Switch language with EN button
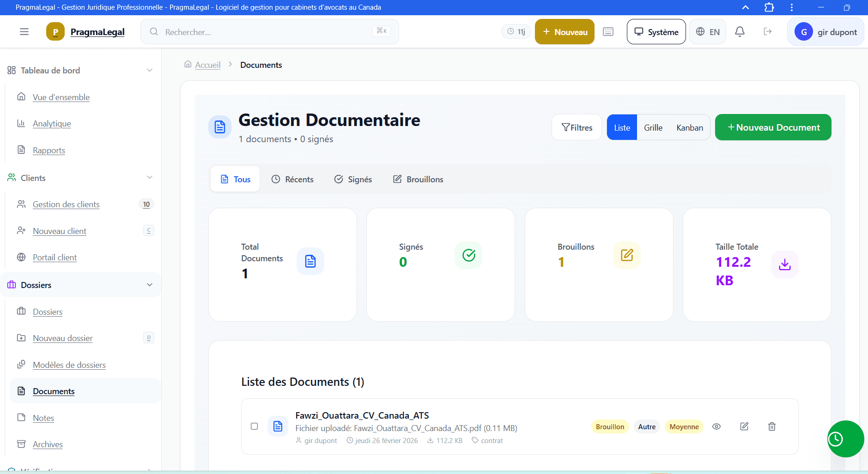This screenshot has height=474, width=868. click(x=708, y=32)
